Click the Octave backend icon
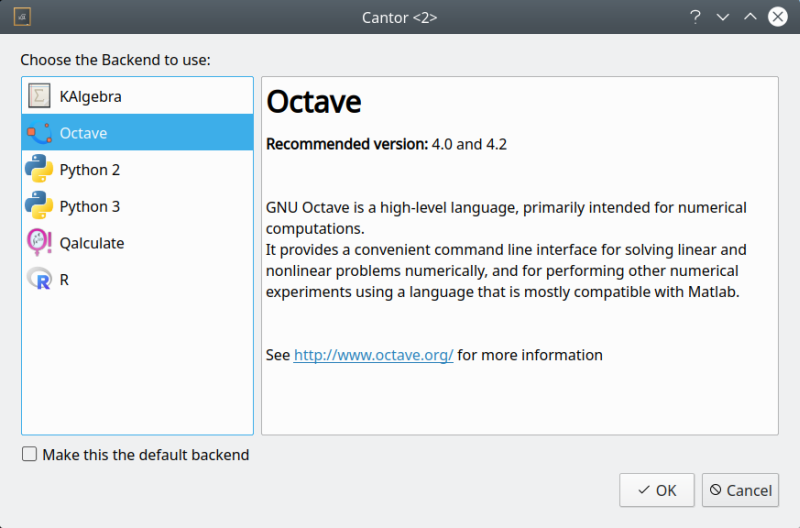The height and width of the screenshot is (528, 800). 39,133
